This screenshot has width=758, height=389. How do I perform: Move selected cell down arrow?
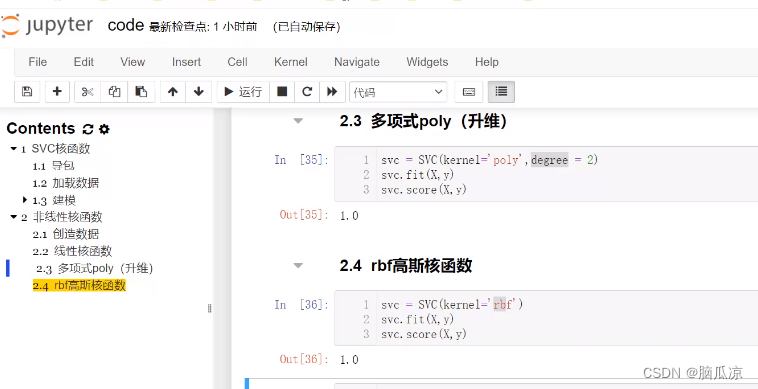click(199, 92)
